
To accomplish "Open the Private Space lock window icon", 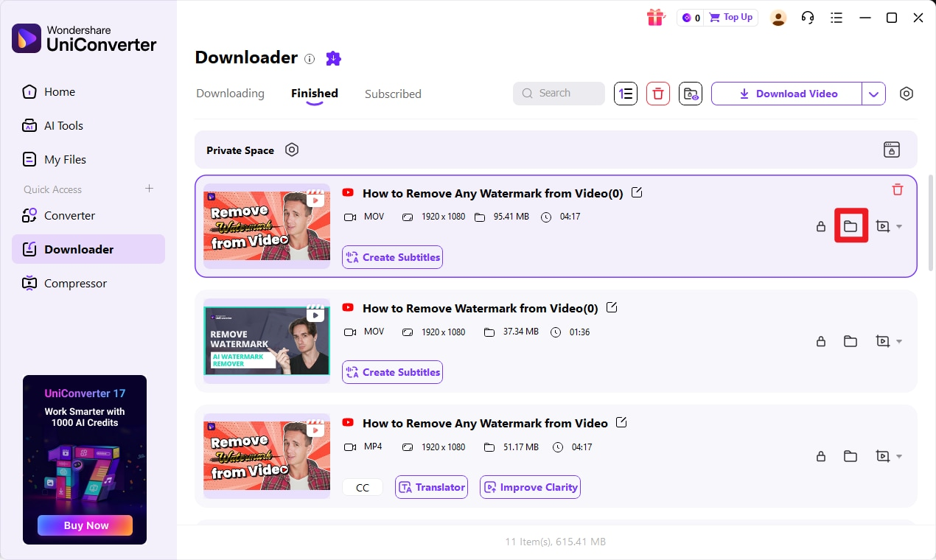I will coord(892,150).
